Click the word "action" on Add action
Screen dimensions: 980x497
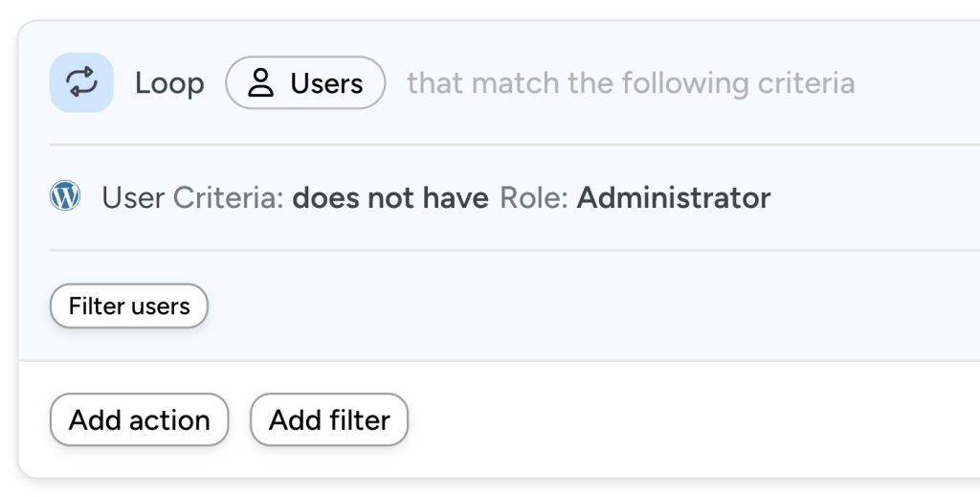tap(168, 419)
